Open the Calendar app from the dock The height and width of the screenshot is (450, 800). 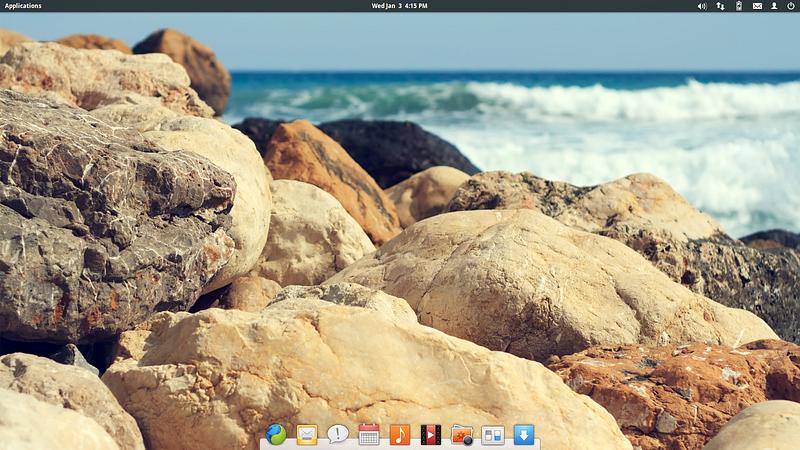[369, 434]
